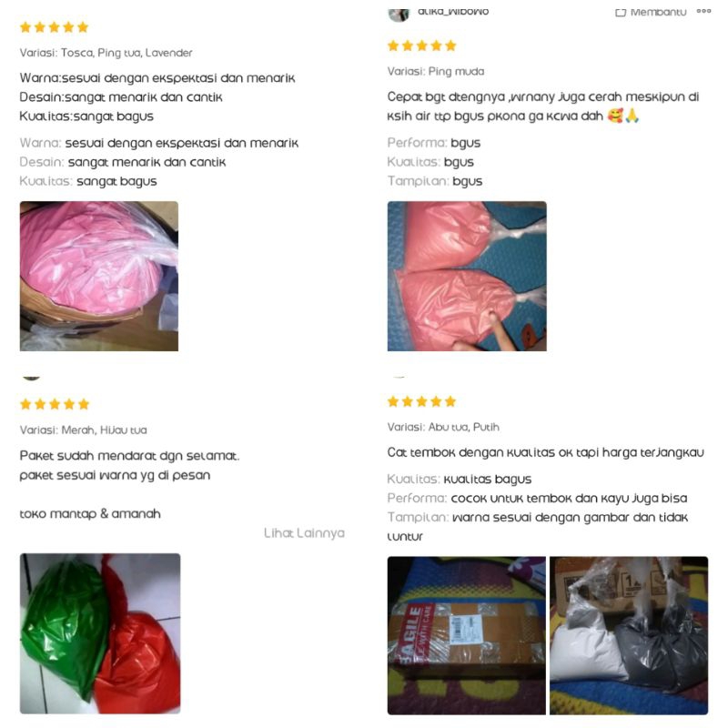728x728 pixels.
Task: Click the review text Paket sudah mendarat
Action: (x=129, y=456)
